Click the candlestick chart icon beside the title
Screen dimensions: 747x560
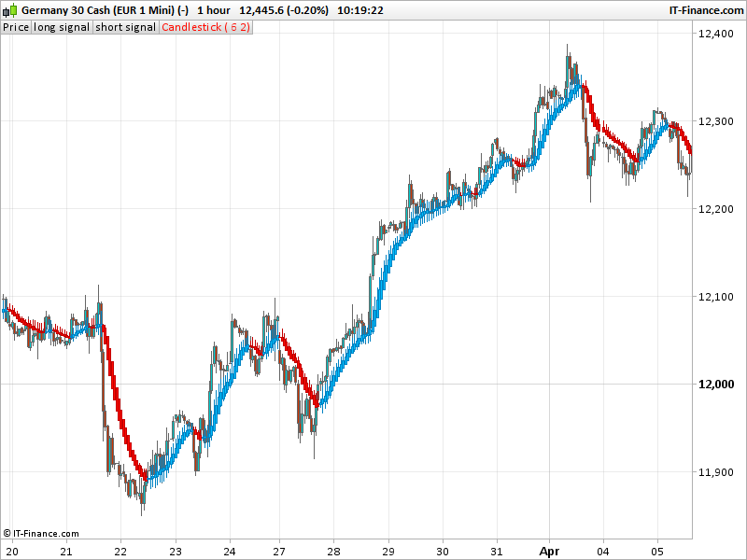(x=9, y=9)
